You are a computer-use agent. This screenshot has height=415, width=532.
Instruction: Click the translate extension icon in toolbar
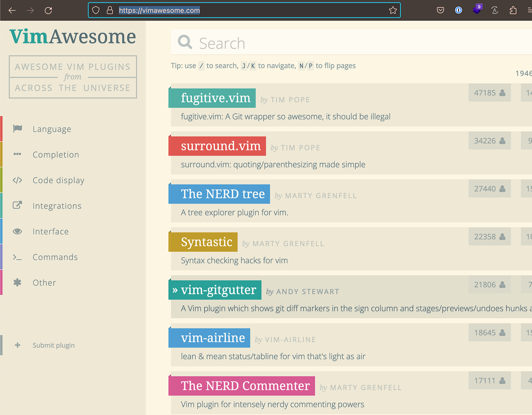click(x=495, y=10)
